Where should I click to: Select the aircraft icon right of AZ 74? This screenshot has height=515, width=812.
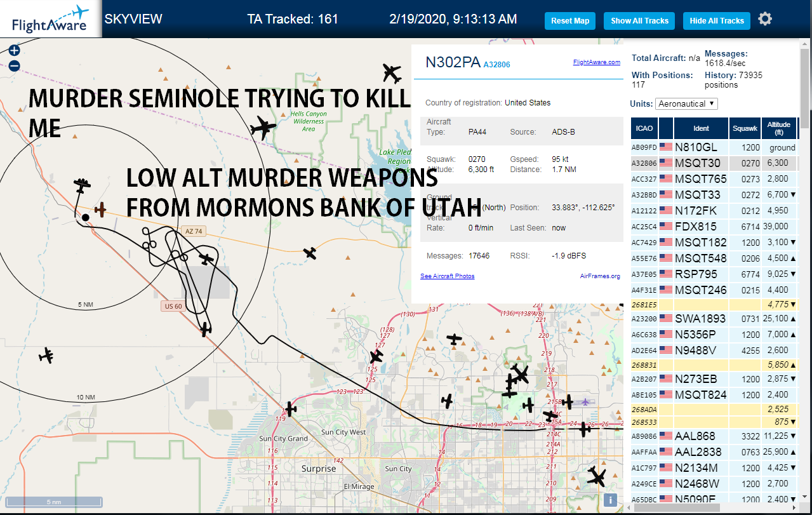[309, 253]
